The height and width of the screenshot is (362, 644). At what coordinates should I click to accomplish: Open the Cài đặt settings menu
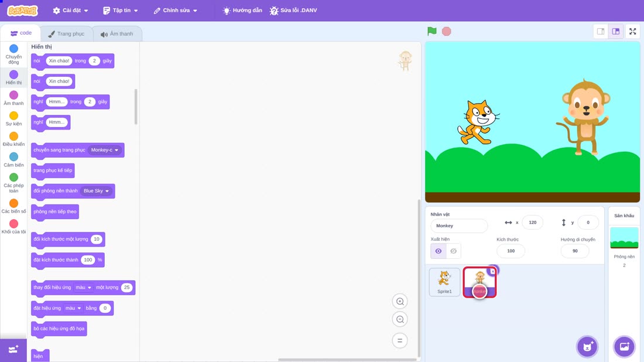coord(70,11)
